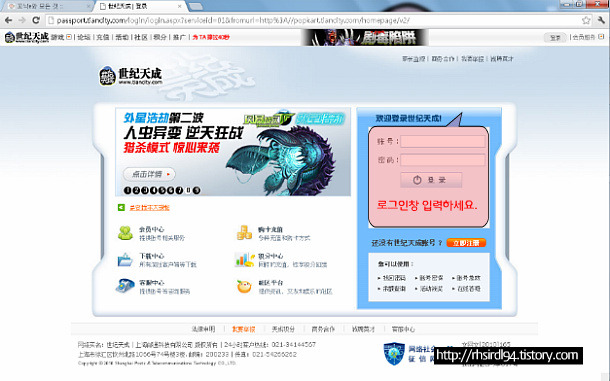The height and width of the screenshot is (381, 610).
Task: Click the red promotional link in top navigation
Action: tap(211, 37)
